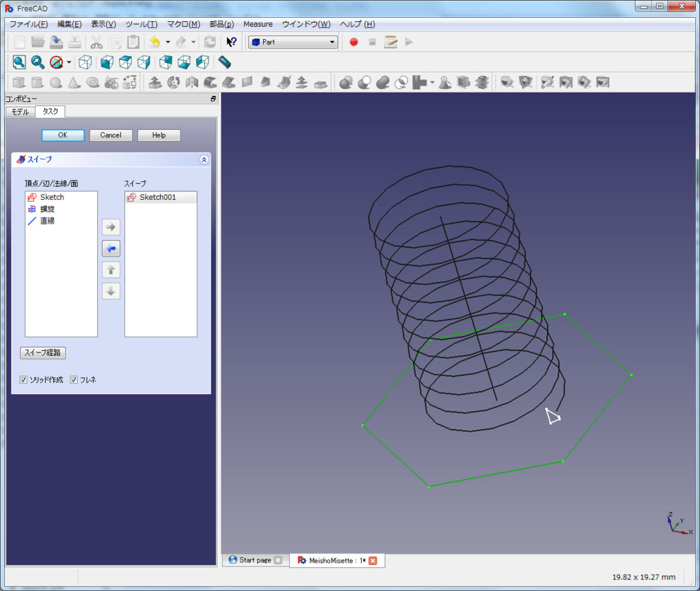The width and height of the screenshot is (700, 591).
Task: Open the Measure menu
Action: (x=258, y=24)
